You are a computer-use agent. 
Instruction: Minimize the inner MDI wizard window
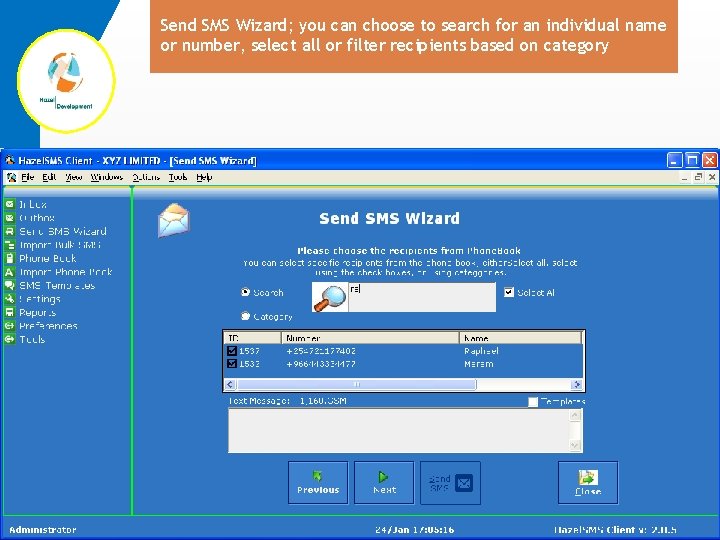click(685, 177)
